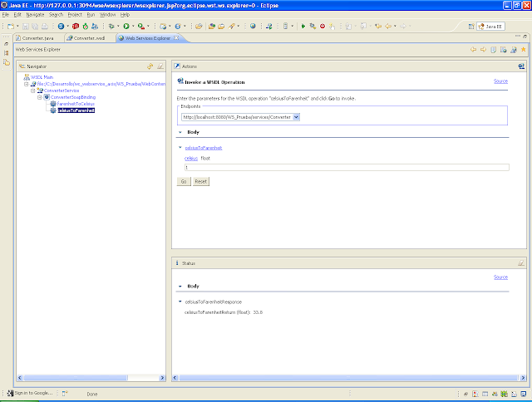The width and height of the screenshot is (532, 402).
Task: Collapse the celsiusToFarenheitResponse node
Action: [x=180, y=301]
